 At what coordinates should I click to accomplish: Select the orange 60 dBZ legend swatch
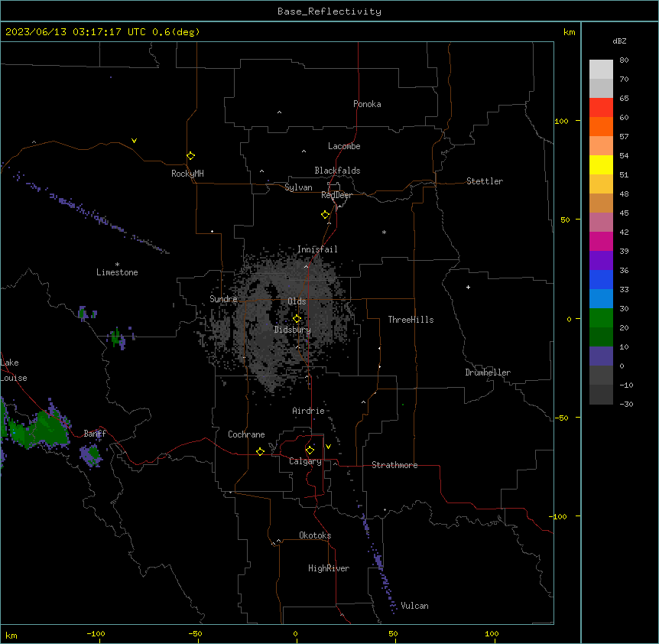601,126
